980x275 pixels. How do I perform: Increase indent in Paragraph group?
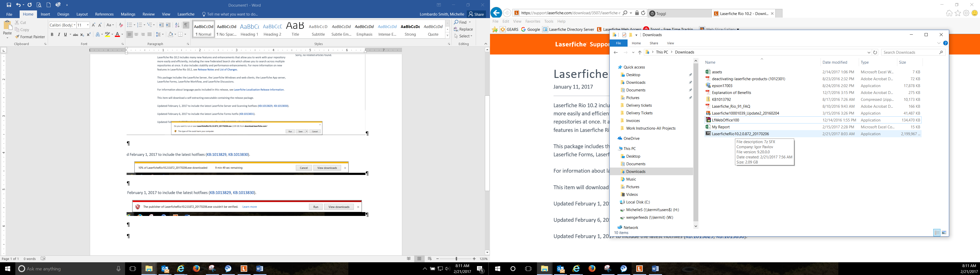pyautogui.click(x=168, y=25)
